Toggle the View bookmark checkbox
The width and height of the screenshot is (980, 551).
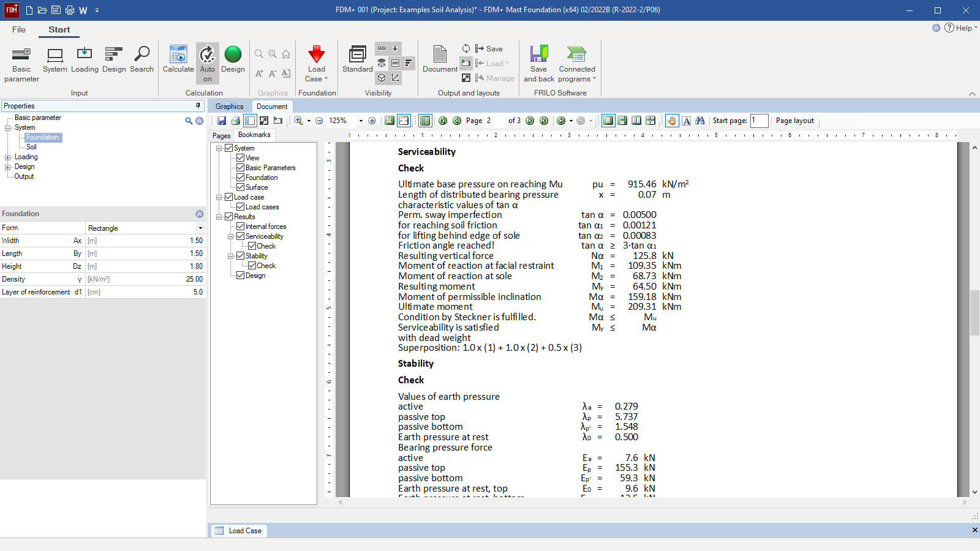pyautogui.click(x=241, y=158)
